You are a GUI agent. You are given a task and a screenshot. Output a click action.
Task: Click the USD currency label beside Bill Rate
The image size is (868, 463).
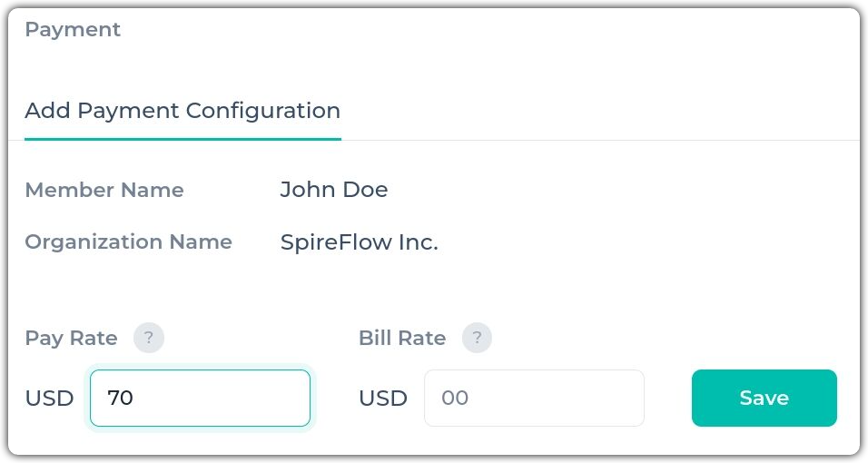pos(383,399)
